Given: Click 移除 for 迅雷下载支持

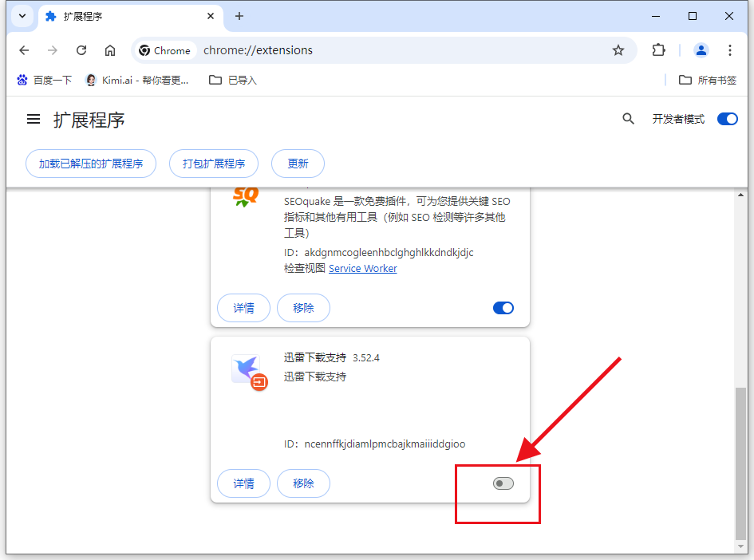Looking at the screenshot, I should (303, 483).
